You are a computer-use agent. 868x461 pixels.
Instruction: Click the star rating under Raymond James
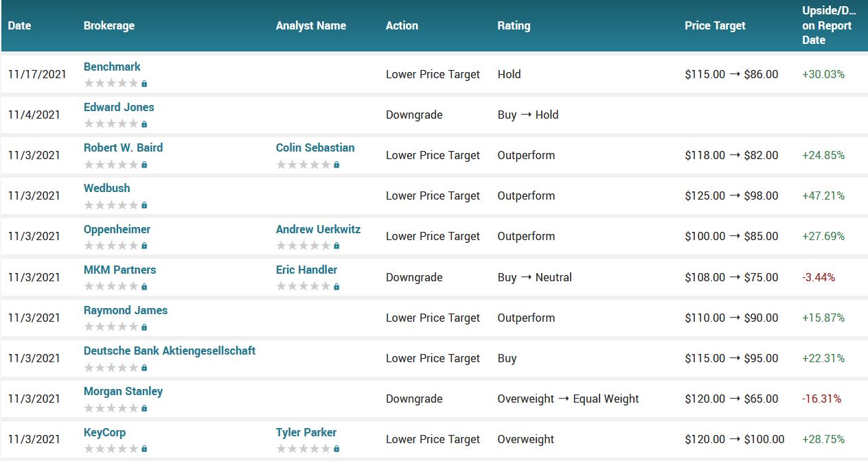click(111, 327)
